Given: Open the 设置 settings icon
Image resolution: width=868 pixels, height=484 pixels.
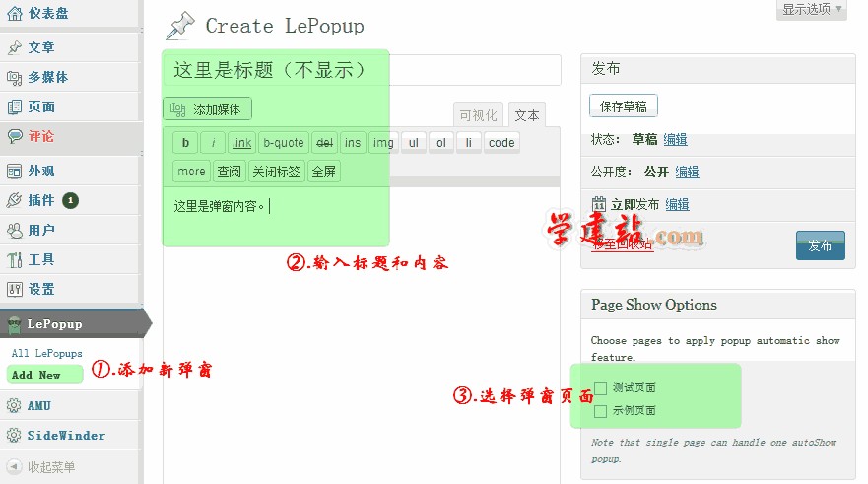Looking at the screenshot, I should (x=15, y=289).
